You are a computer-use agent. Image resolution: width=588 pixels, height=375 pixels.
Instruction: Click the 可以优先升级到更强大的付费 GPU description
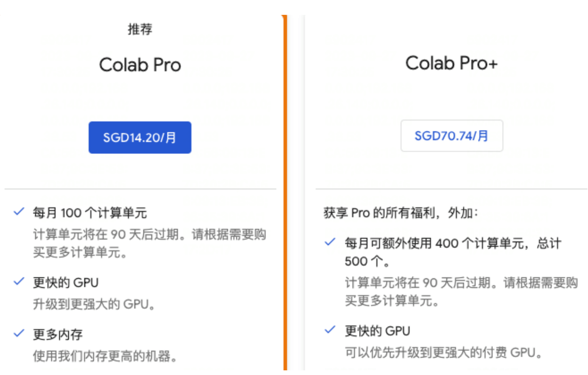444,353
